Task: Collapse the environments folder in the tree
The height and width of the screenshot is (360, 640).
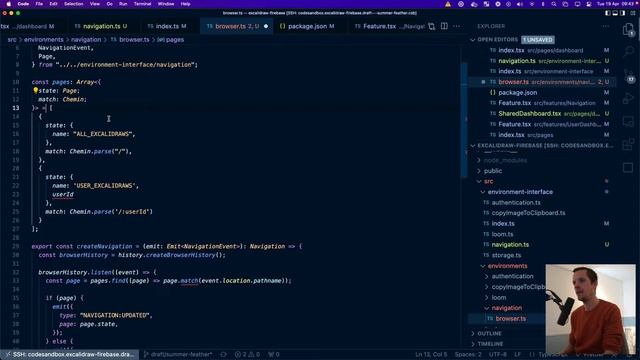Action: click(x=507, y=266)
